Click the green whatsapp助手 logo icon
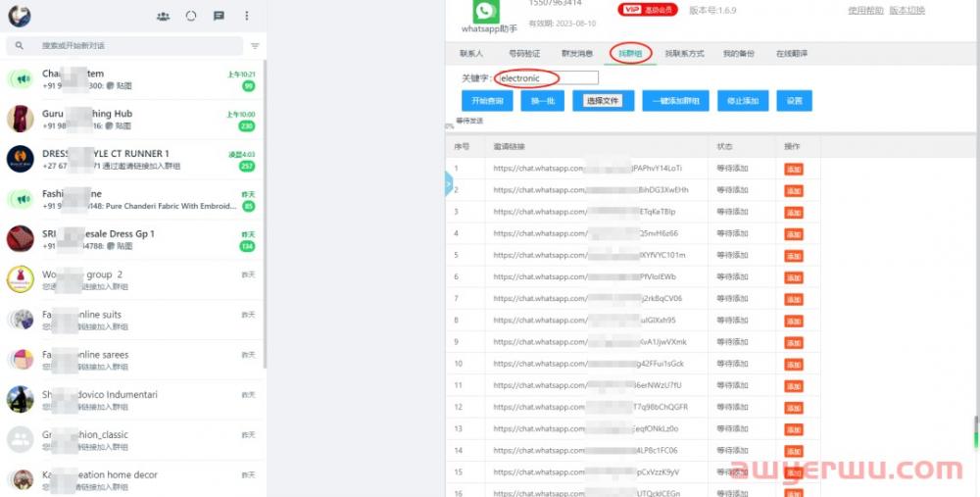This screenshot has height=497, width=980. tap(486, 12)
